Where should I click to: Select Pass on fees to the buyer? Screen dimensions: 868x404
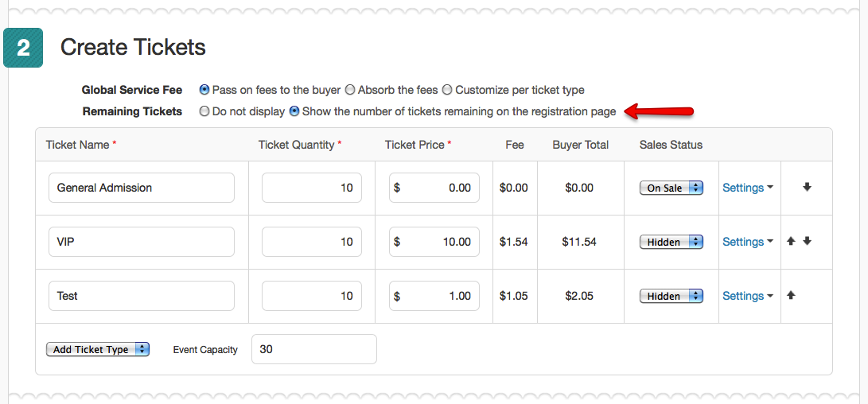[x=204, y=90]
